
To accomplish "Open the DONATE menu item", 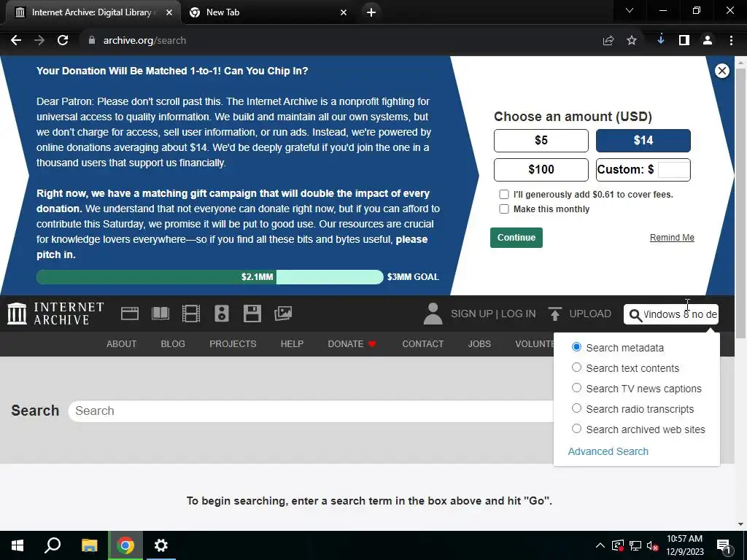I will [x=352, y=344].
